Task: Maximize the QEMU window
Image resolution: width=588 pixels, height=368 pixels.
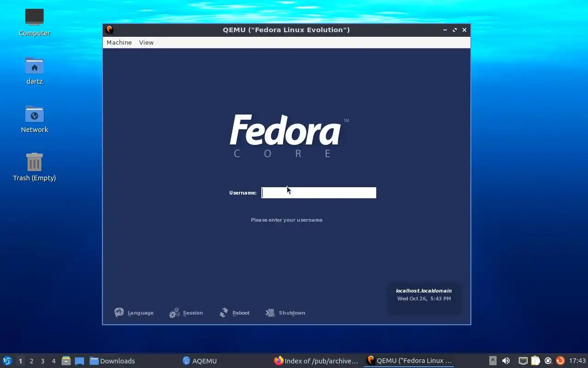Action: [454, 30]
